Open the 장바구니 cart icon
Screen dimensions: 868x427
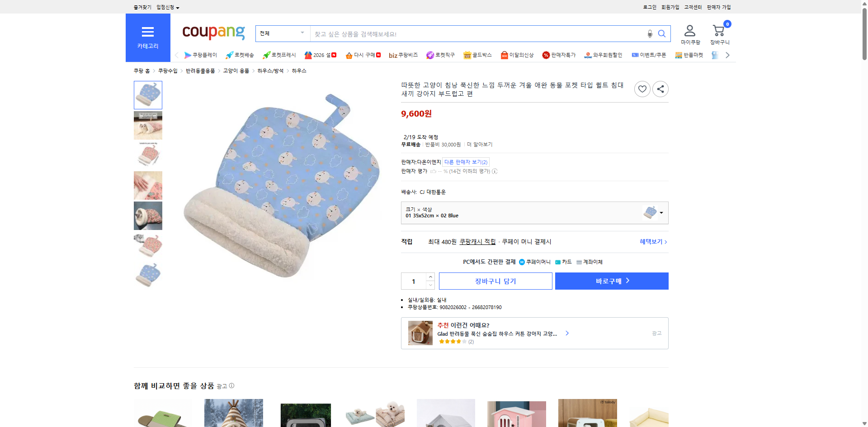coord(718,31)
